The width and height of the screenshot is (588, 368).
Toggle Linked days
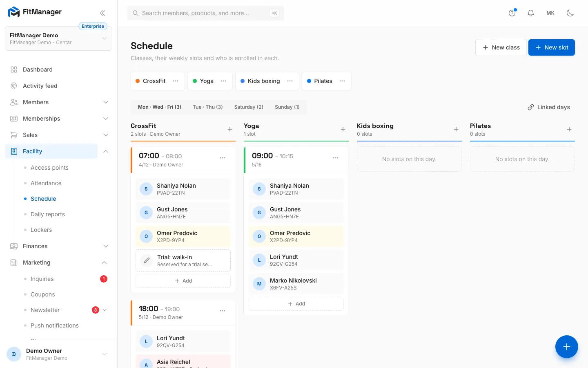[x=549, y=107]
